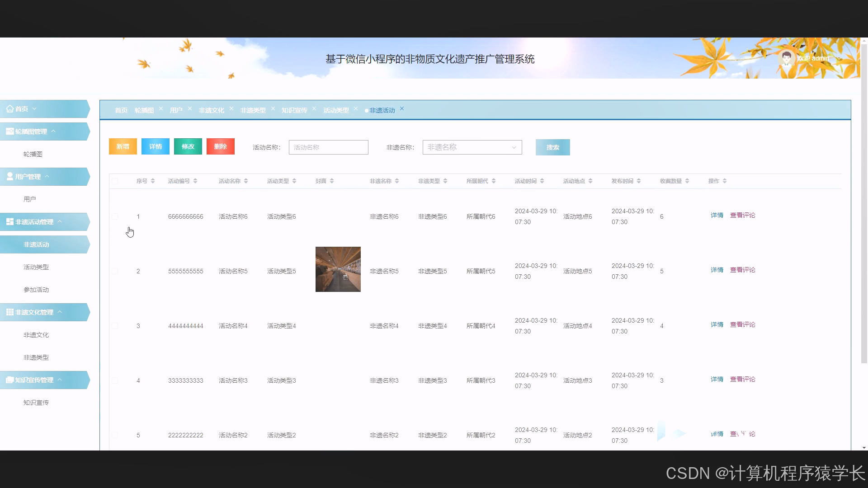Check the checkbox for row 1
The width and height of the screenshot is (868, 488).
click(115, 216)
